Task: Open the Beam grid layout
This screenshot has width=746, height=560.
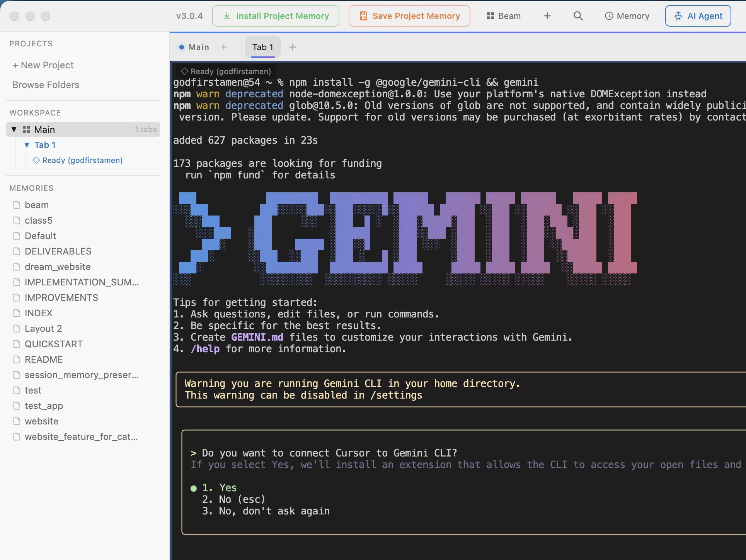Action: pos(504,16)
